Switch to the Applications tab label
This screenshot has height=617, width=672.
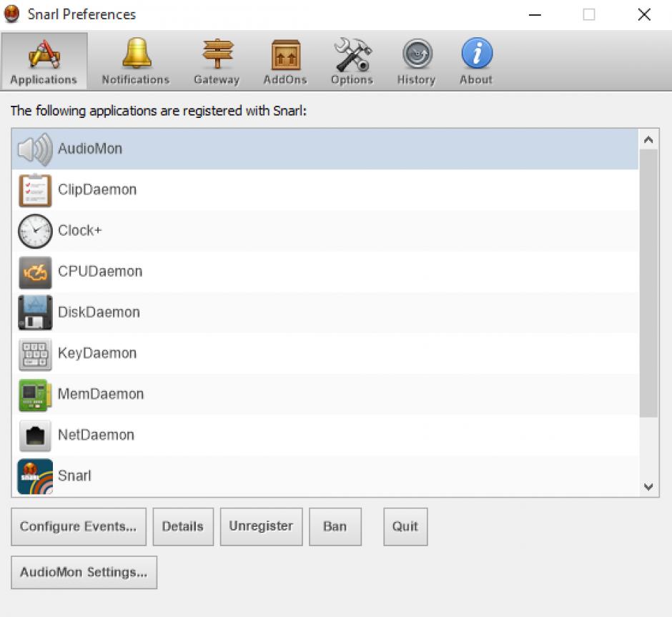44,79
